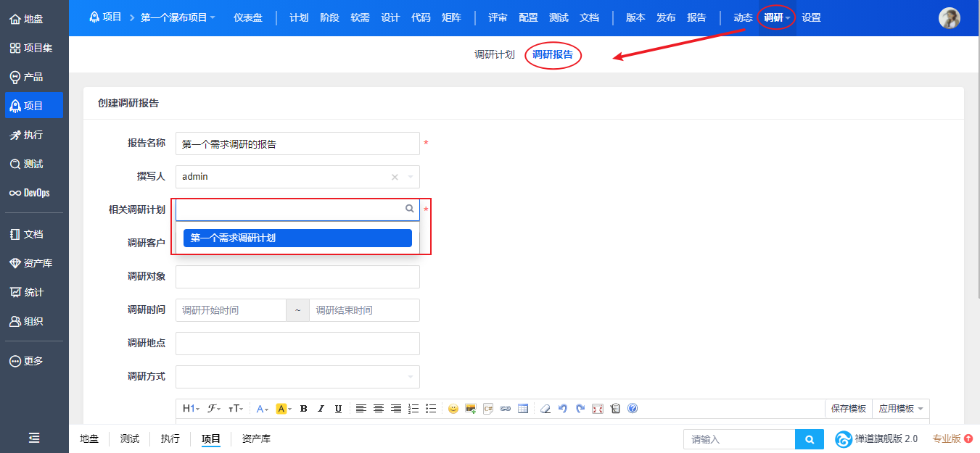Click the 专业版 upgrade link
Screen dimensions: 980x453
(x=952, y=439)
